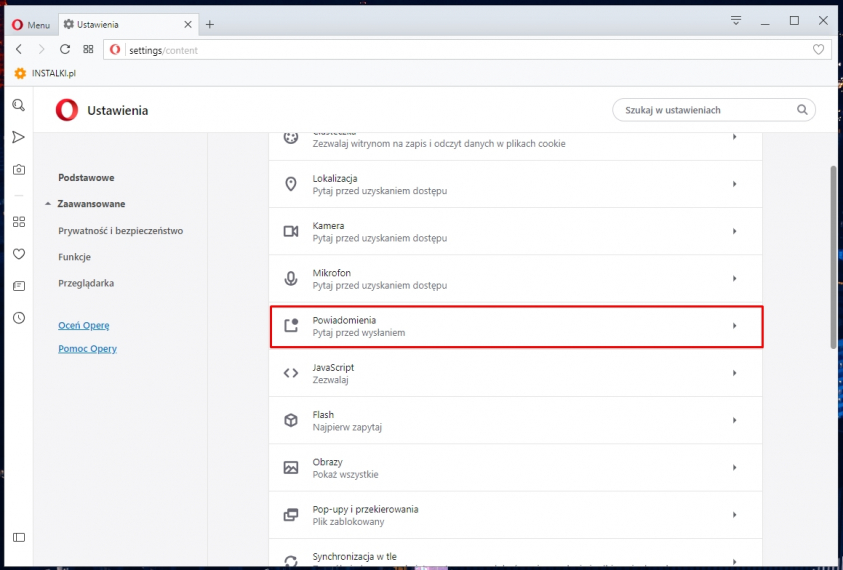
Task: Open History clock icon in sidebar
Action: tap(18, 318)
